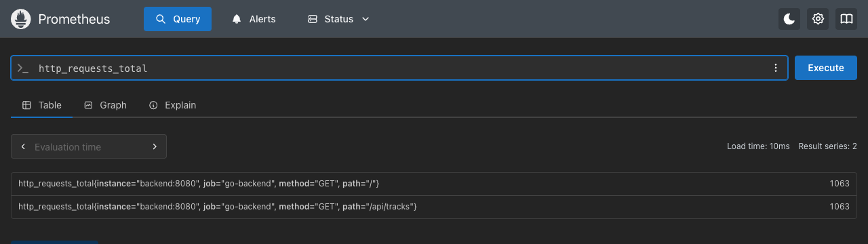Image resolution: width=868 pixels, height=244 pixels.
Task: Click the Prometheus title text
Action: [x=75, y=19]
